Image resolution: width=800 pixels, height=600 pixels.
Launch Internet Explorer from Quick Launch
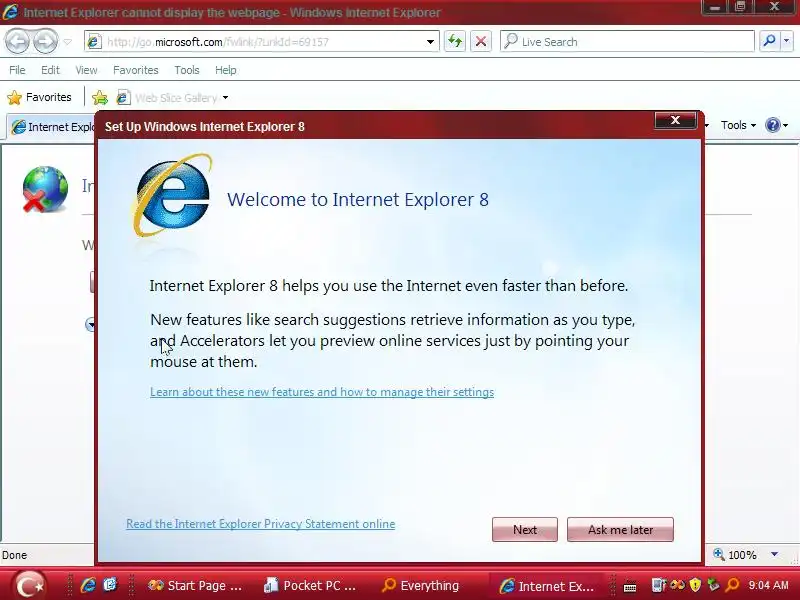pyautogui.click(x=88, y=585)
